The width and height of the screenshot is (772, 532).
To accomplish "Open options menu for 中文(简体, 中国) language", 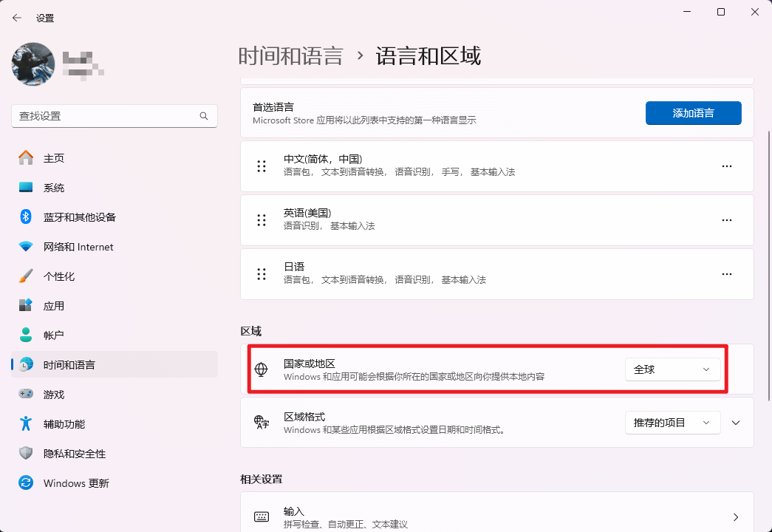I will [726, 166].
